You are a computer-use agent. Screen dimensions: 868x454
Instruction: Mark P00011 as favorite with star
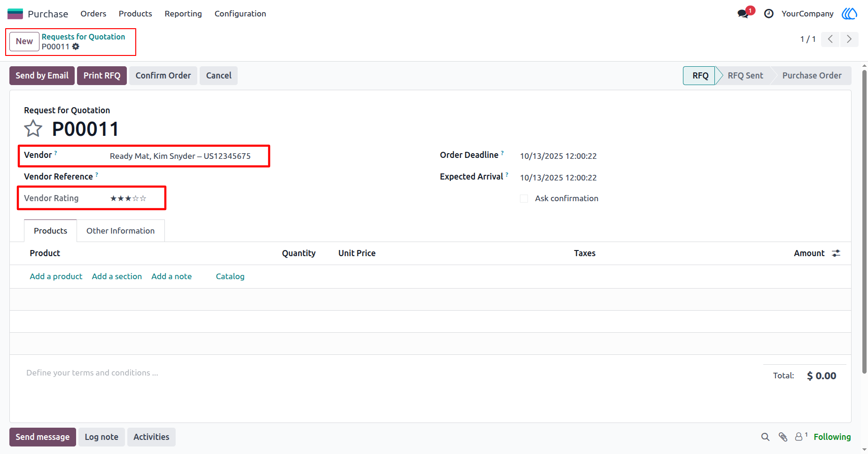33,128
